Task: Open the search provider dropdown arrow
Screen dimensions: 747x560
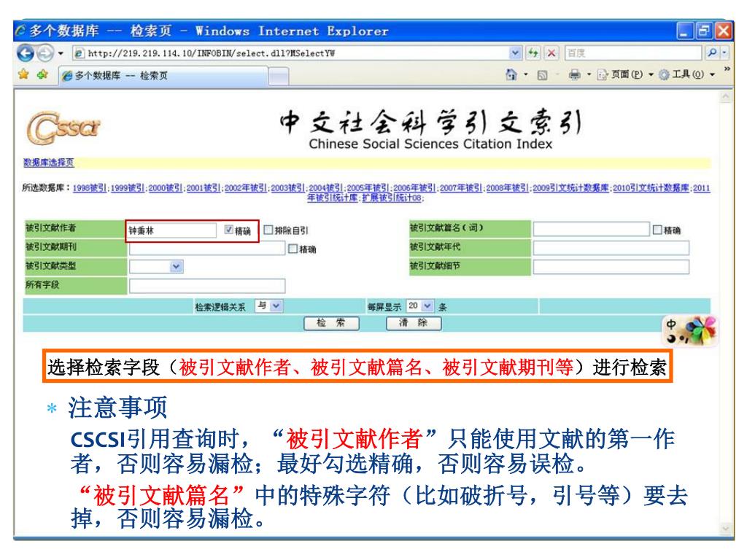Action: [x=724, y=52]
